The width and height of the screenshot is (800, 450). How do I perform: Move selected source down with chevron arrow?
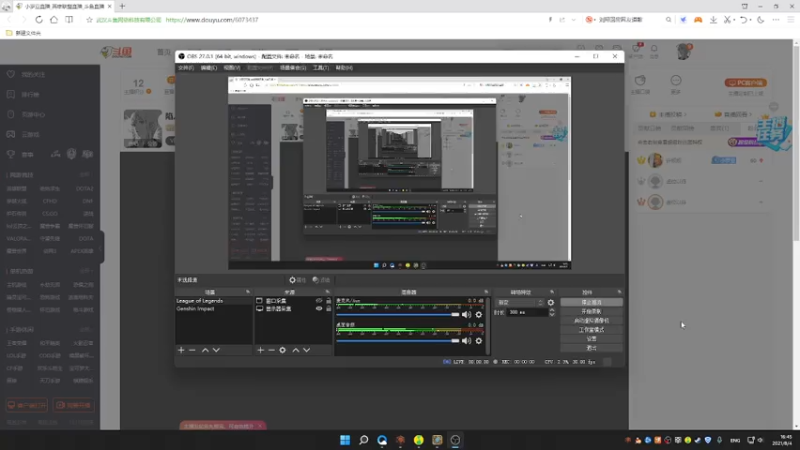pyautogui.click(x=307, y=350)
